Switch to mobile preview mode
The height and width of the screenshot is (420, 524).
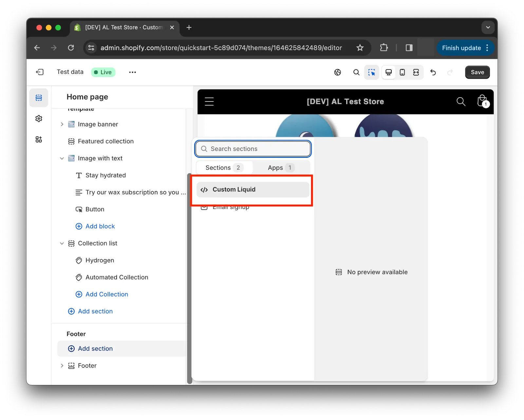[402, 72]
